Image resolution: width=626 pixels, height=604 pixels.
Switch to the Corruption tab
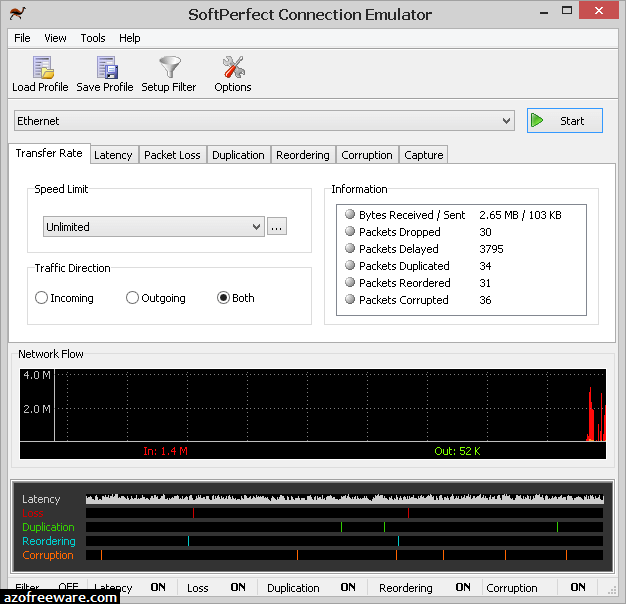[367, 155]
